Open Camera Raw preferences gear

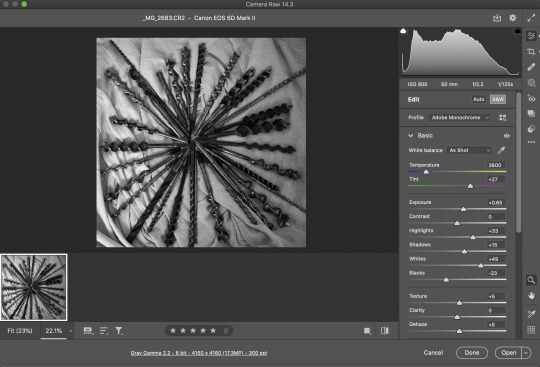coord(512,18)
